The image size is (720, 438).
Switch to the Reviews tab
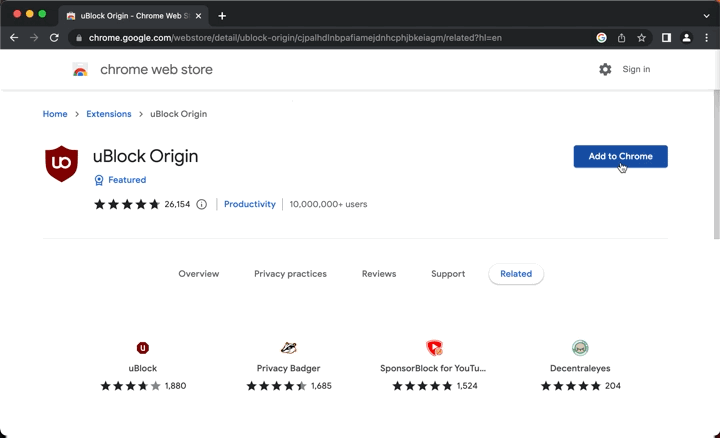click(x=379, y=274)
